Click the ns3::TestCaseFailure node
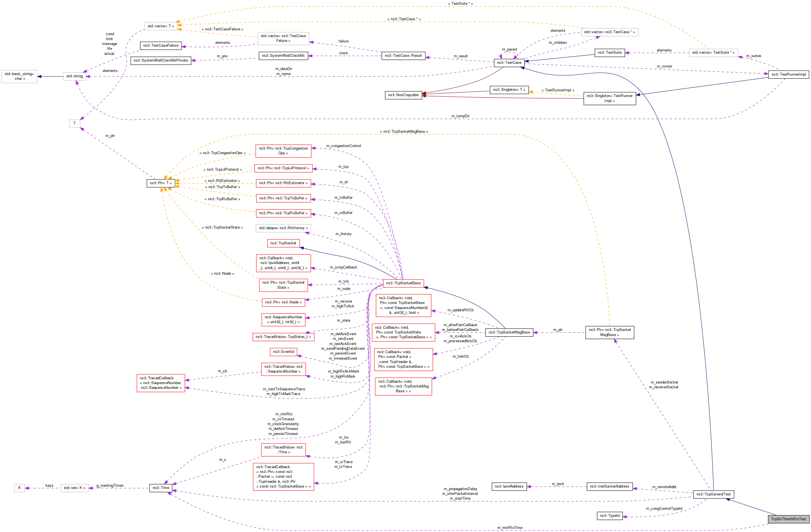 [161, 46]
